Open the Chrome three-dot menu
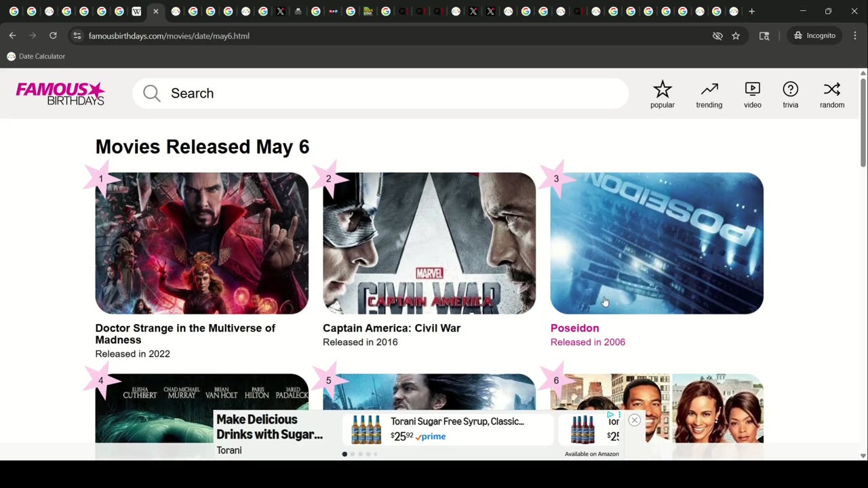Image resolution: width=868 pixels, height=488 pixels. point(854,35)
